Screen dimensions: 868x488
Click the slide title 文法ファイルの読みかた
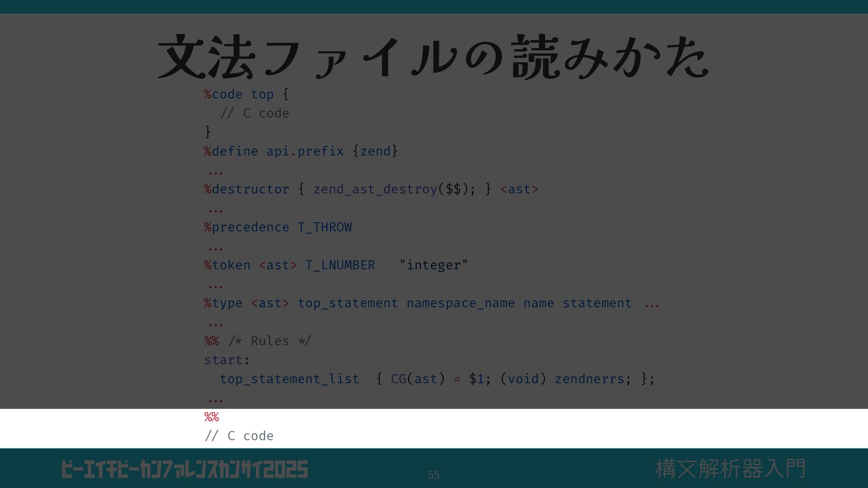(433, 57)
